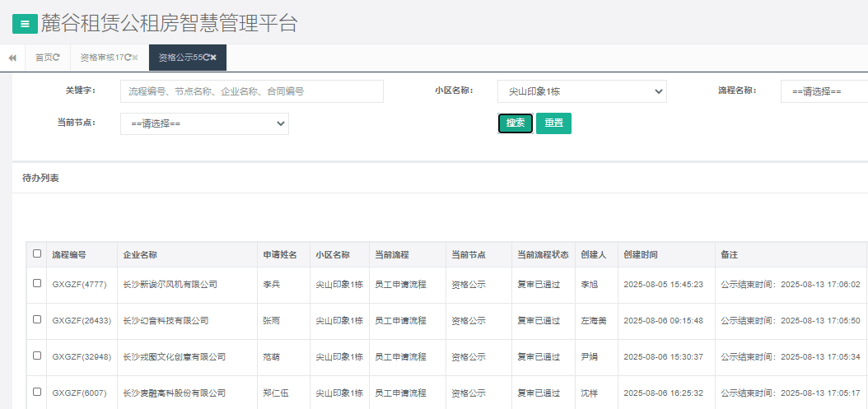
Task: Close the 资格公示55 tab
Action: (213, 58)
